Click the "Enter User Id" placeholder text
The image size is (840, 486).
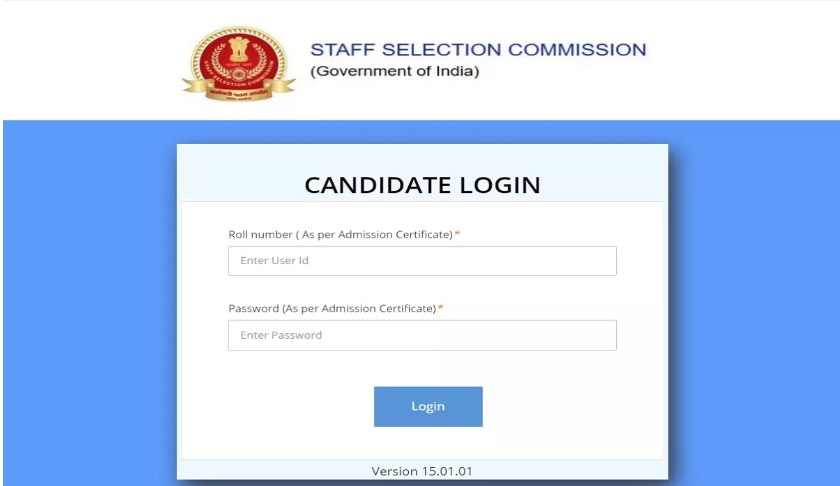point(275,261)
